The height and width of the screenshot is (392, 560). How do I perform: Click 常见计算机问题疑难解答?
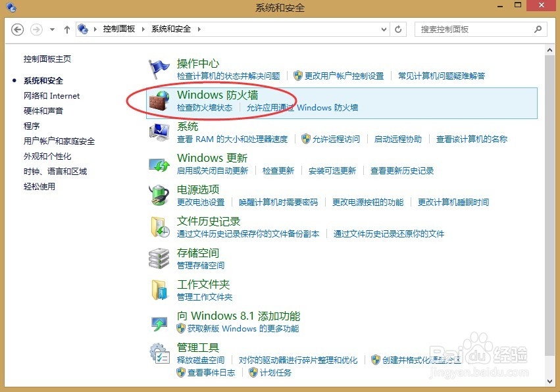(x=442, y=76)
